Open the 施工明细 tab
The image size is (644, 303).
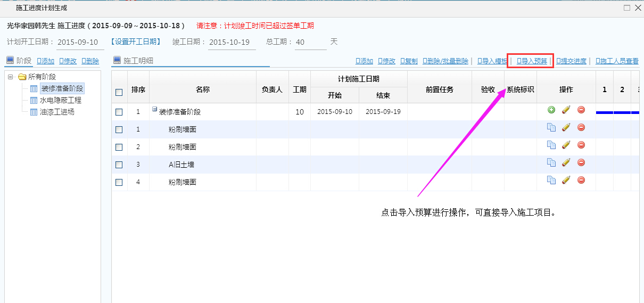(x=138, y=61)
